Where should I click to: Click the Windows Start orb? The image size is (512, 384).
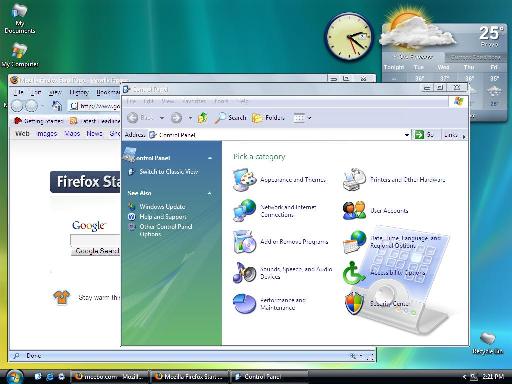(14, 377)
